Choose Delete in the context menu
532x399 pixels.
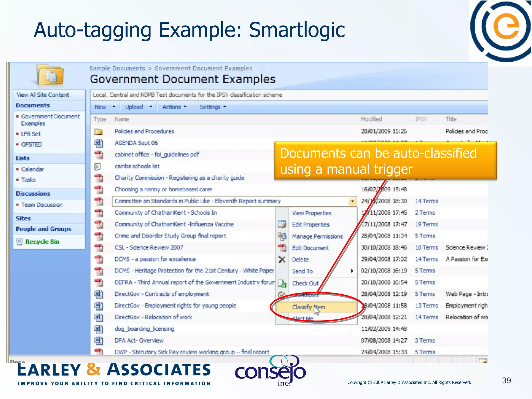(300, 260)
